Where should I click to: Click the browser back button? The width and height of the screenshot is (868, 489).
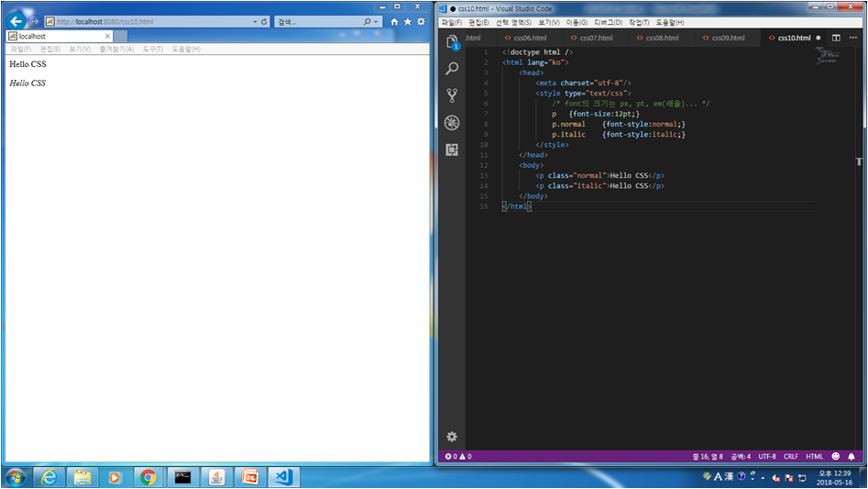point(16,22)
